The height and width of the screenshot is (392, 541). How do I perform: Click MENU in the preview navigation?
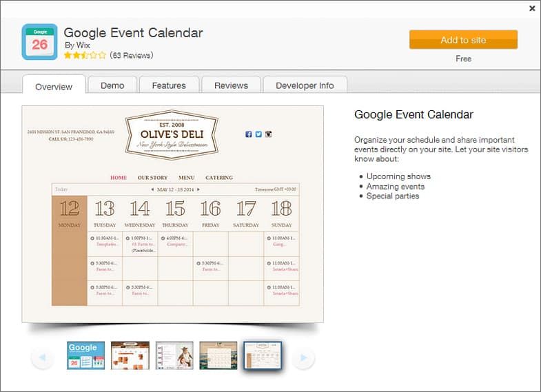(x=187, y=178)
